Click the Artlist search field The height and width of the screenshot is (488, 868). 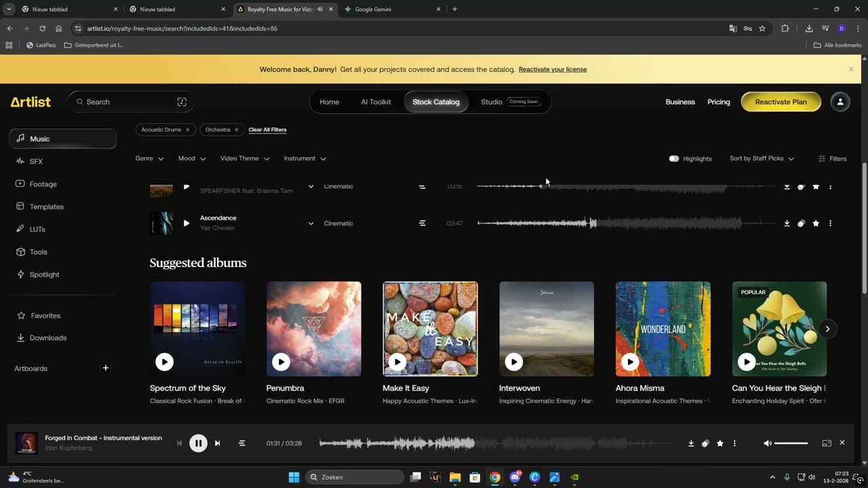click(x=130, y=102)
